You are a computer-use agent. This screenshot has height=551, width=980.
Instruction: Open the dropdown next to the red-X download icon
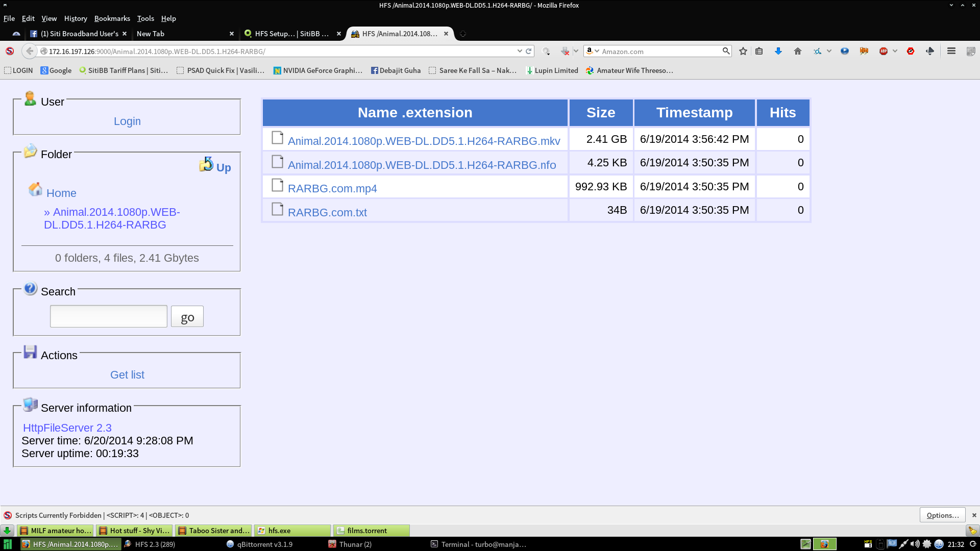(x=576, y=51)
